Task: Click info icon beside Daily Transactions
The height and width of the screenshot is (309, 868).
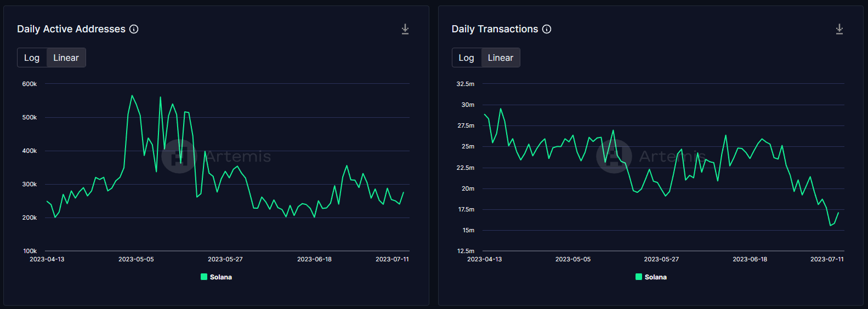Action: click(x=547, y=29)
